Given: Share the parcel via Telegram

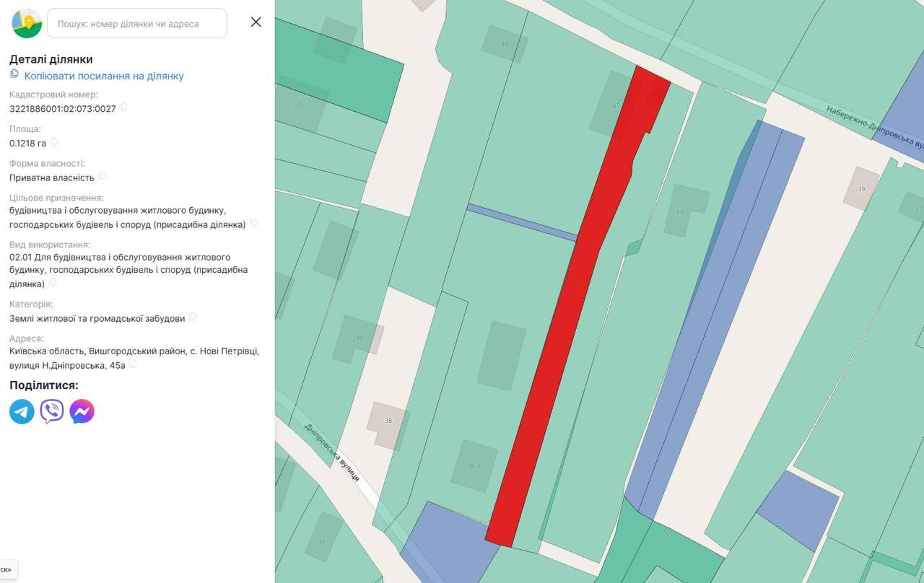Looking at the screenshot, I should pos(22,411).
